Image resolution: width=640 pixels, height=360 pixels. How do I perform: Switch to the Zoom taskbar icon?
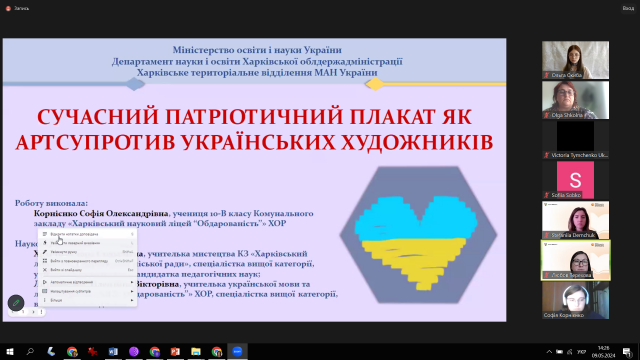pyautogui.click(x=237, y=351)
